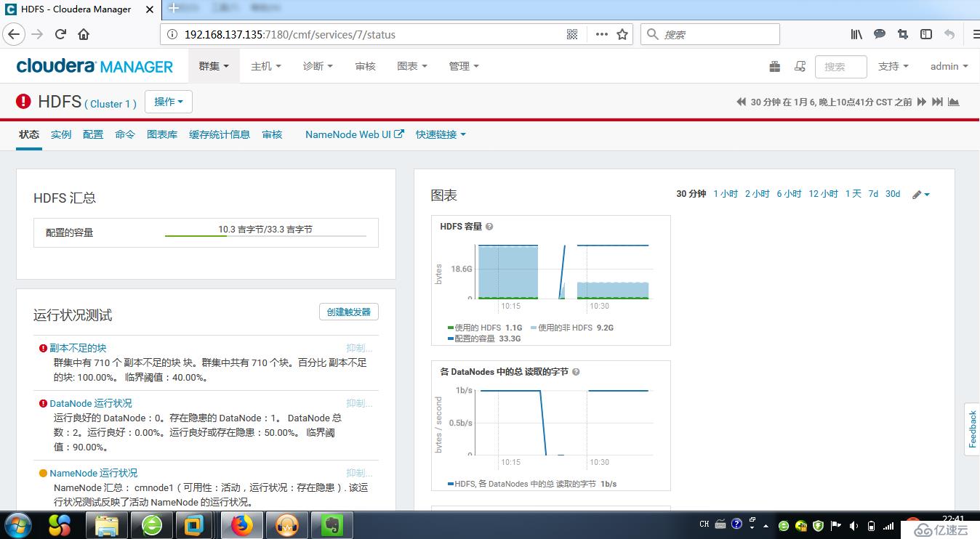
Task: Click 审核 in the top navigation bar
Action: tap(366, 66)
